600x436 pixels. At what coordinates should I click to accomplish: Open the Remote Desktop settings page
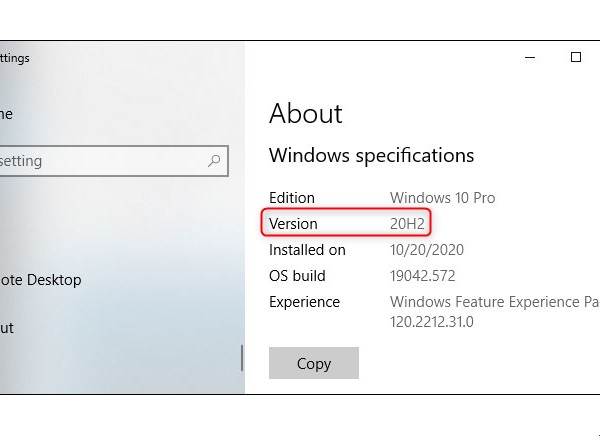pos(40,280)
